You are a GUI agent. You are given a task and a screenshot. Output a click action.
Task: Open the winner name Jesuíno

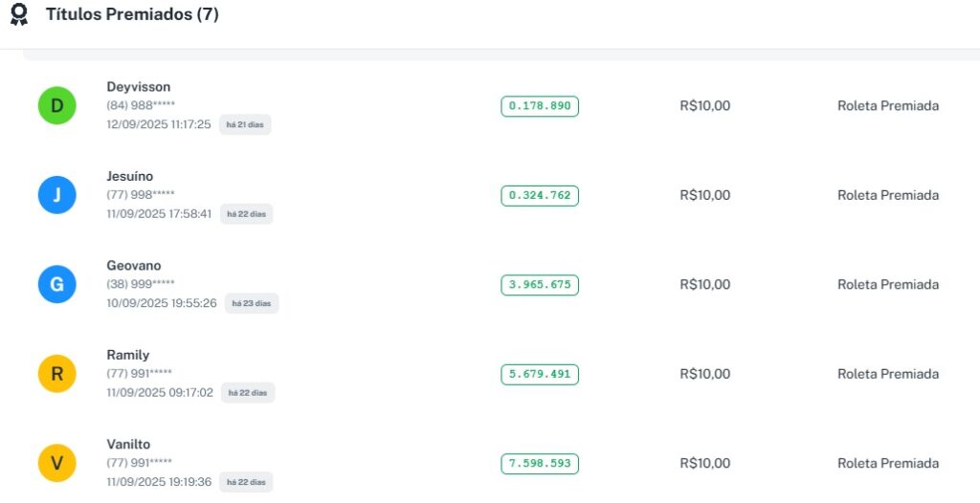pyautogui.click(x=130, y=176)
